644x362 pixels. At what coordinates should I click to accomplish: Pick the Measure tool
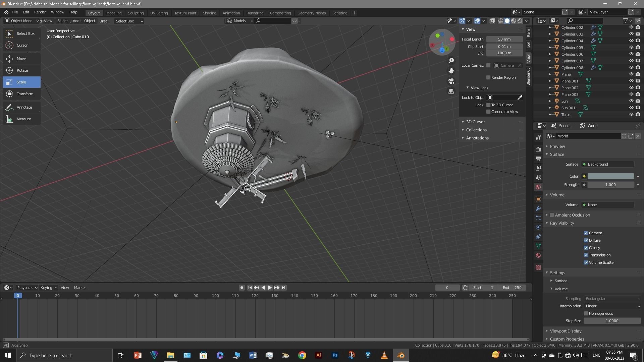pyautogui.click(x=22, y=119)
